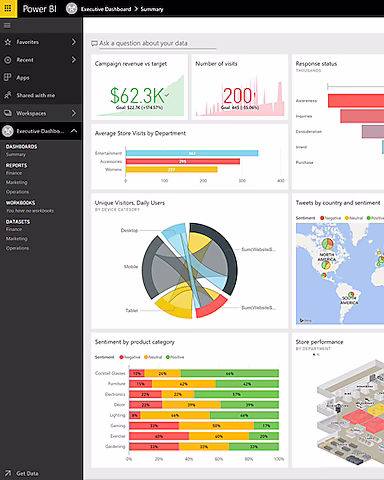Click the Apps icon in sidebar

7,77
